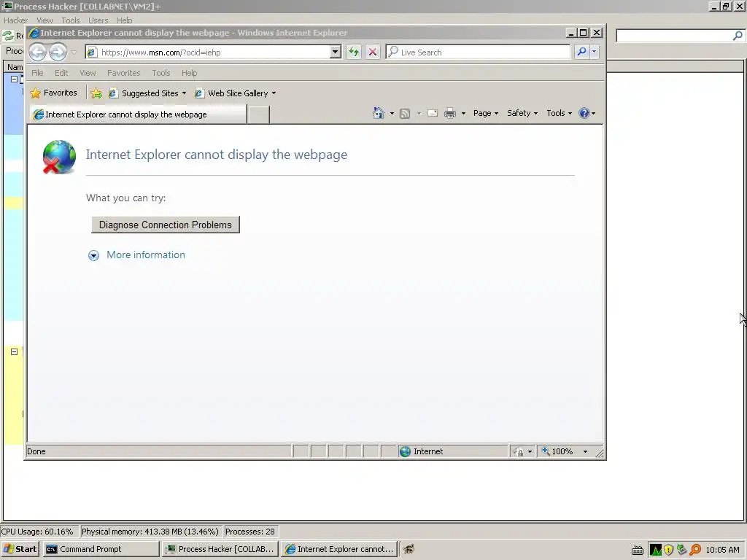The height and width of the screenshot is (560, 747).
Task: Click the green Refresh button
Action: pos(354,52)
